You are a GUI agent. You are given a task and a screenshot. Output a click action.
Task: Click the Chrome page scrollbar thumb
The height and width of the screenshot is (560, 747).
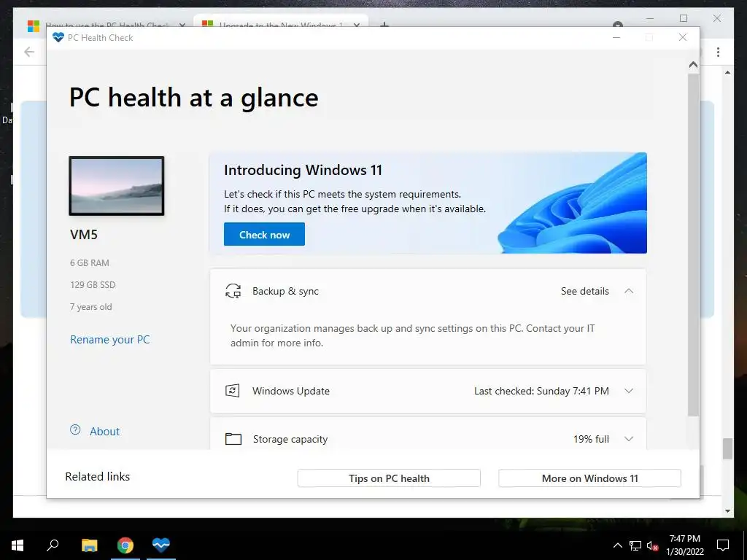(x=727, y=449)
